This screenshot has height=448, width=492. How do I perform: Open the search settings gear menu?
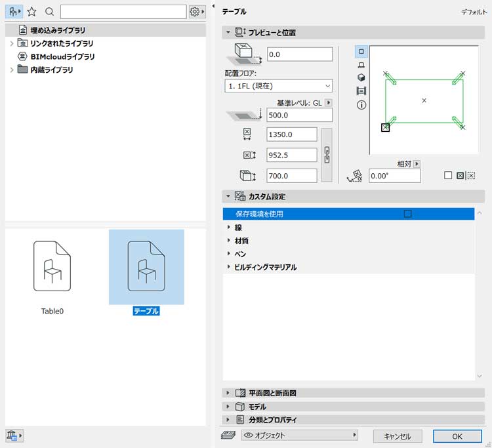tap(197, 12)
